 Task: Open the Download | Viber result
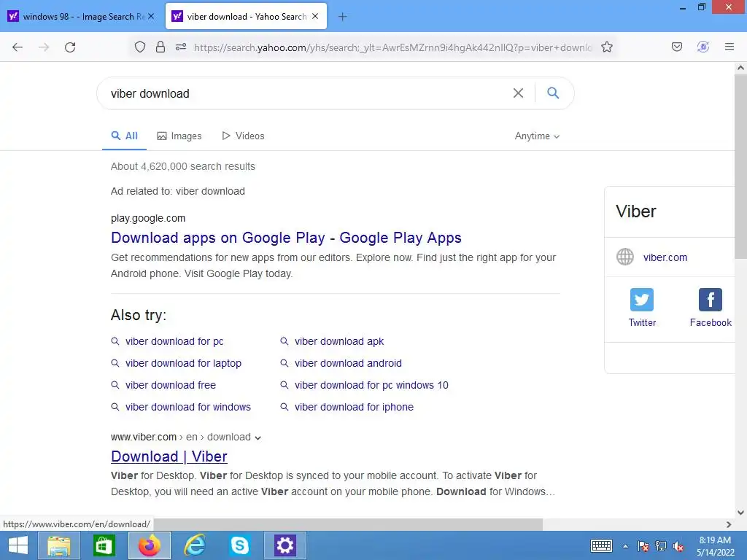point(169,456)
